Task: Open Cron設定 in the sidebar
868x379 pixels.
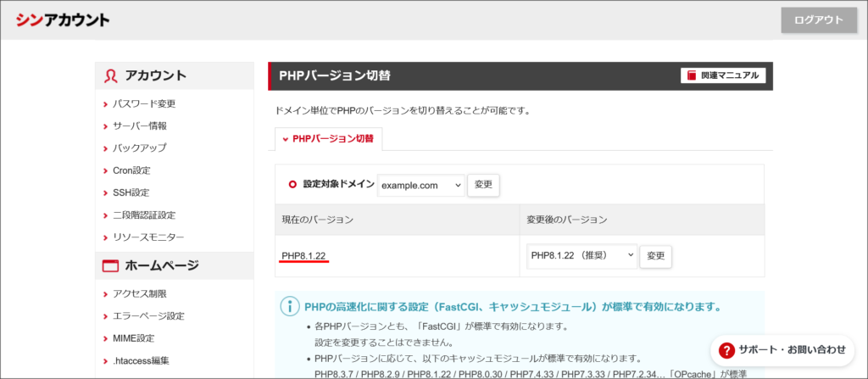Action: (131, 170)
